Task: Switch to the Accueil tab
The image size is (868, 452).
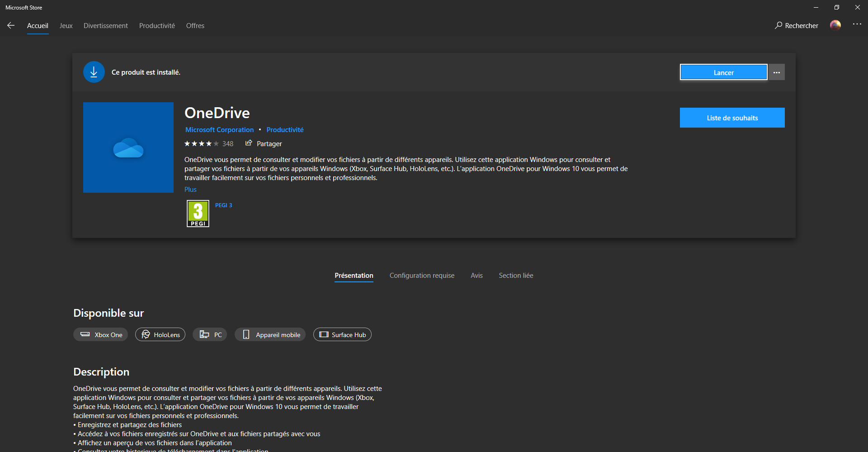Action: coord(38,26)
